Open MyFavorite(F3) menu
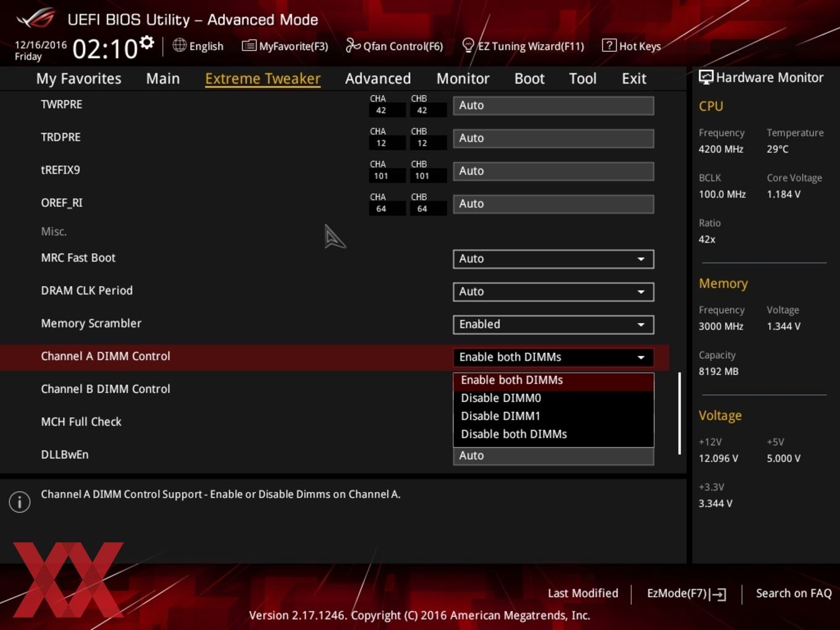 [293, 46]
